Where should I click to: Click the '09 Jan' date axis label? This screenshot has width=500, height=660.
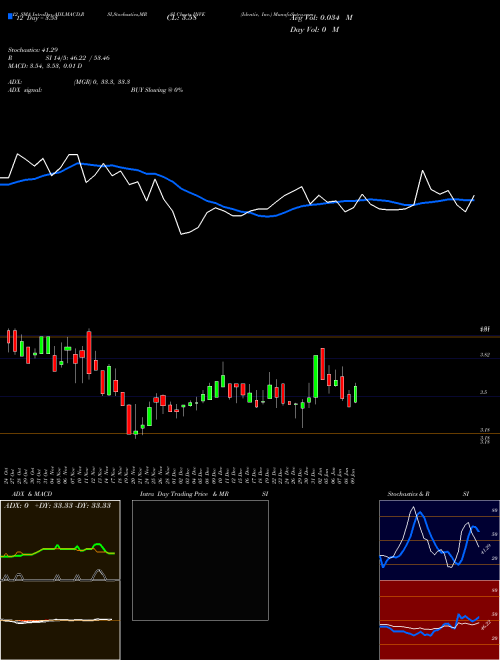click(x=353, y=475)
